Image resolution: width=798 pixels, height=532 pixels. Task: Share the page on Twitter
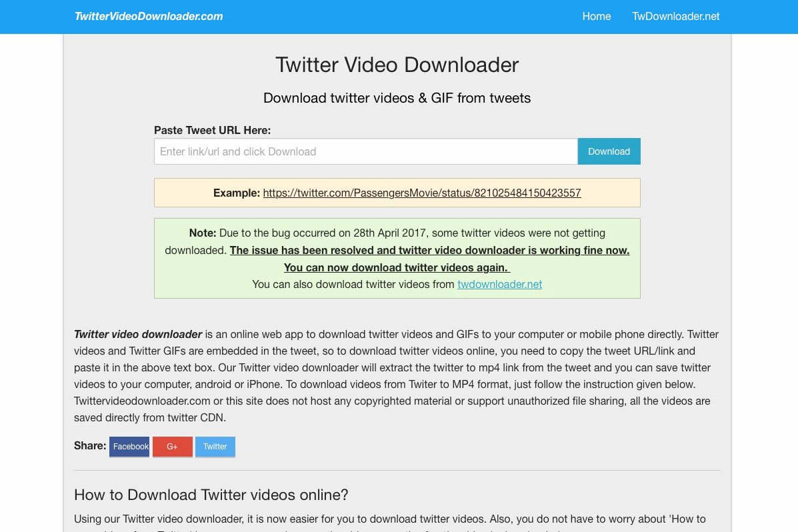[215, 447]
